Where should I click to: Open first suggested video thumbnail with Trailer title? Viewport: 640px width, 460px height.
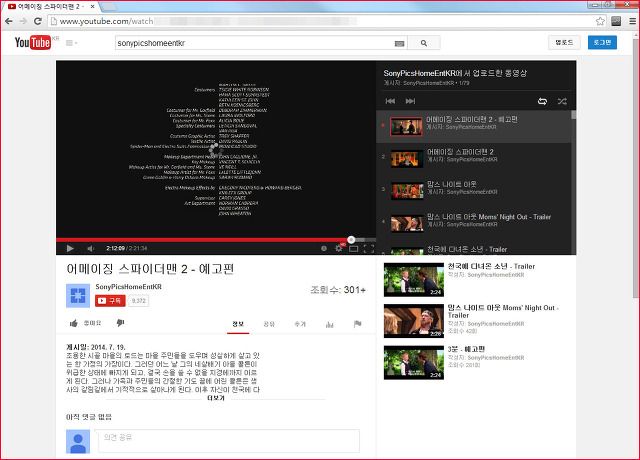(x=413, y=280)
